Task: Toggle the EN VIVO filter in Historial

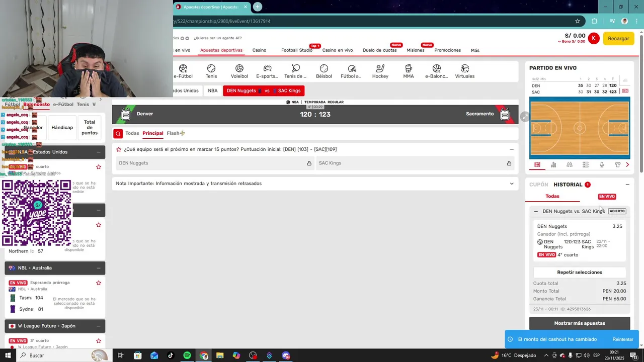Action: pyautogui.click(x=607, y=197)
